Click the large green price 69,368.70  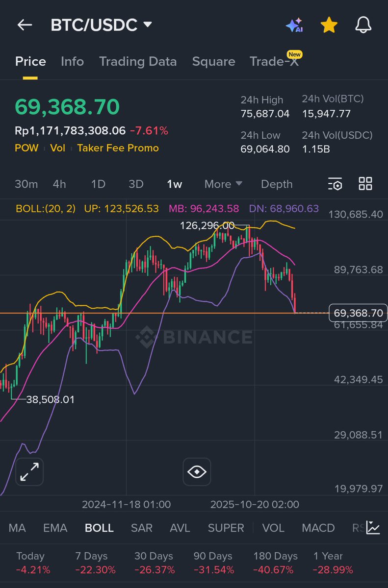click(x=67, y=106)
